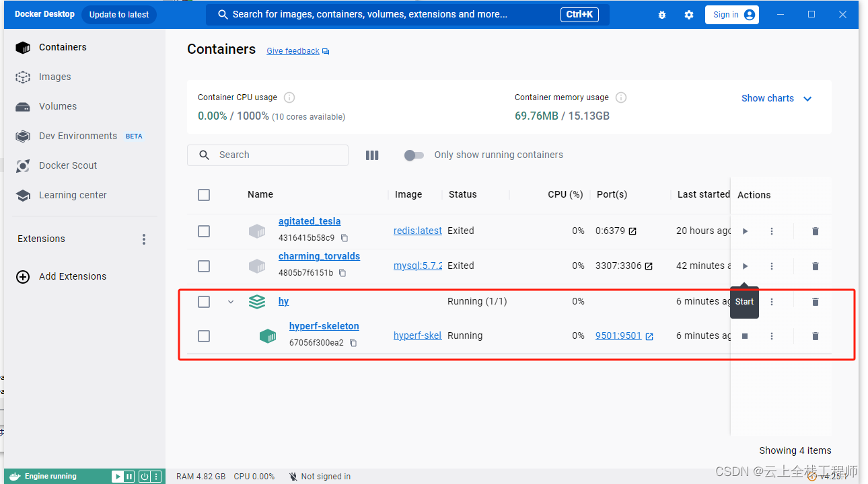Open the troubleshoot bug icon
The width and height of the screenshot is (868, 484).
[662, 15]
